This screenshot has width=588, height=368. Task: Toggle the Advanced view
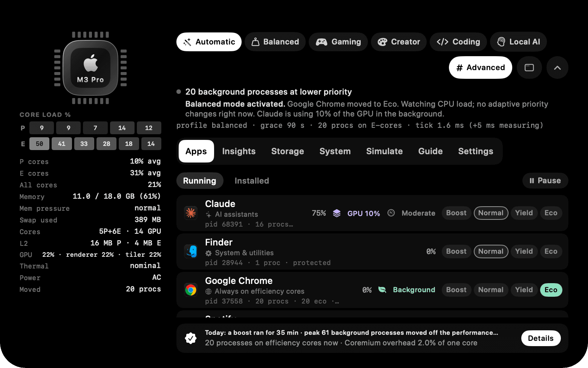[x=481, y=67]
